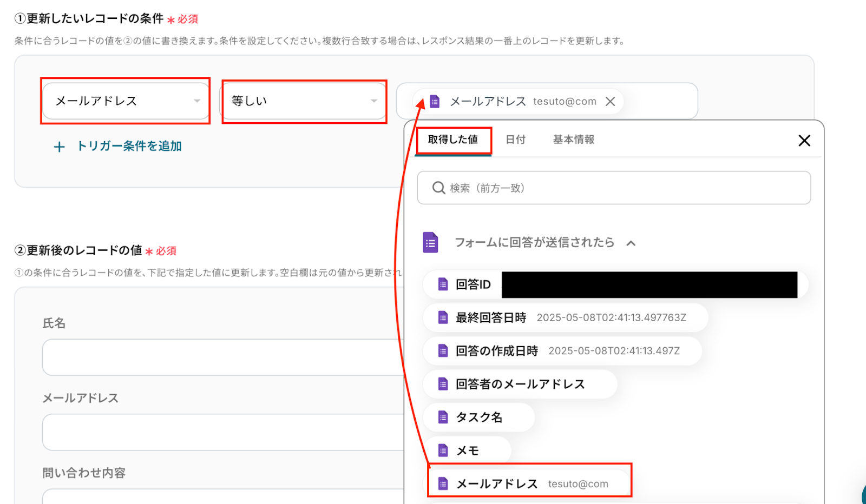Collapse the フォームに回答が送信されたら section

(631, 243)
